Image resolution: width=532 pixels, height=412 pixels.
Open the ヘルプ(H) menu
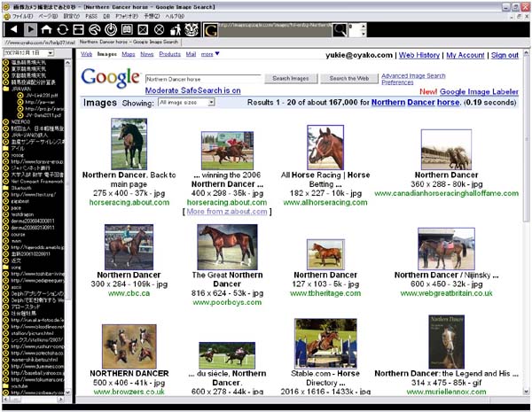click(x=175, y=16)
